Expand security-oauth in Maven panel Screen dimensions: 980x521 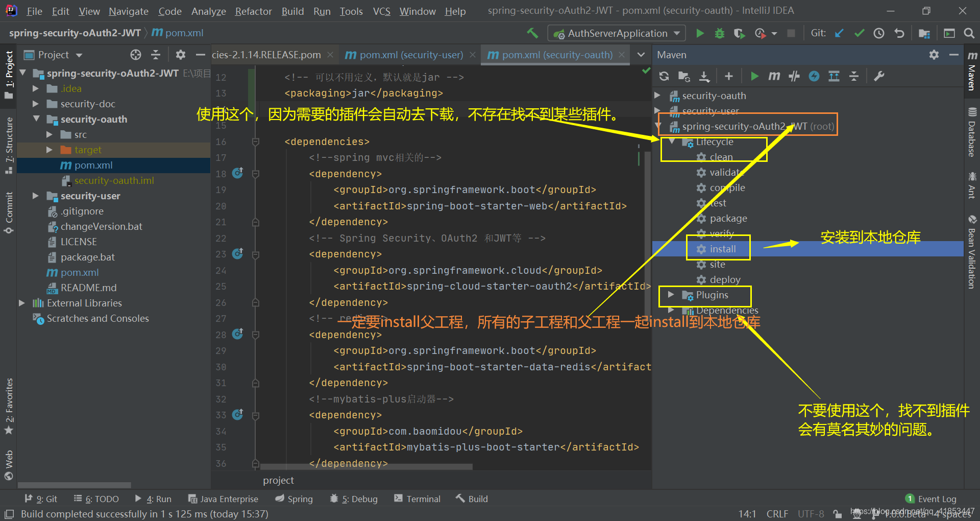[658, 96]
